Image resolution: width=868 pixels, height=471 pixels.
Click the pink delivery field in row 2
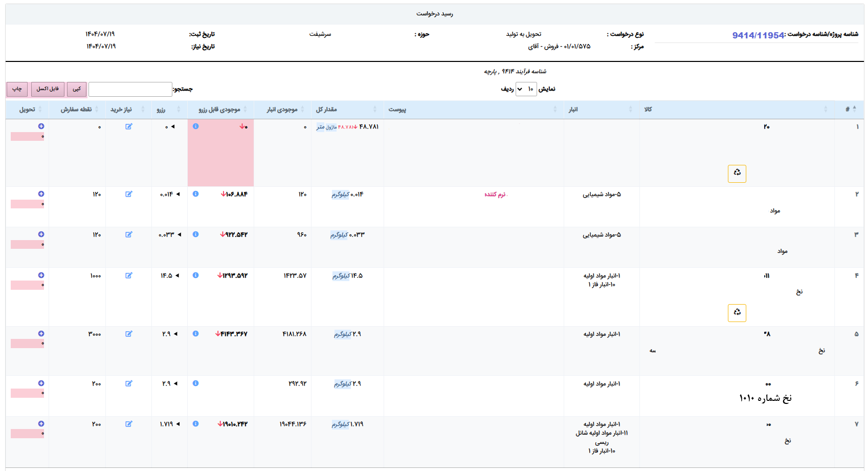pos(27,204)
